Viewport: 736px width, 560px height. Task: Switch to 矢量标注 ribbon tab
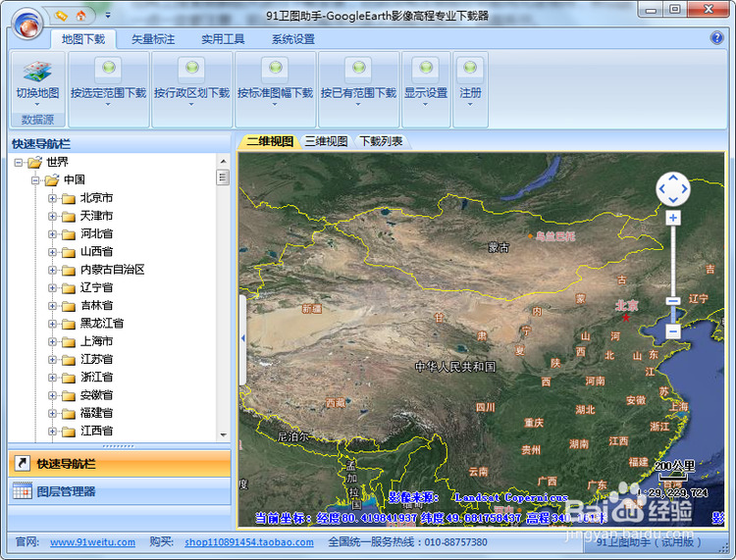(x=153, y=39)
